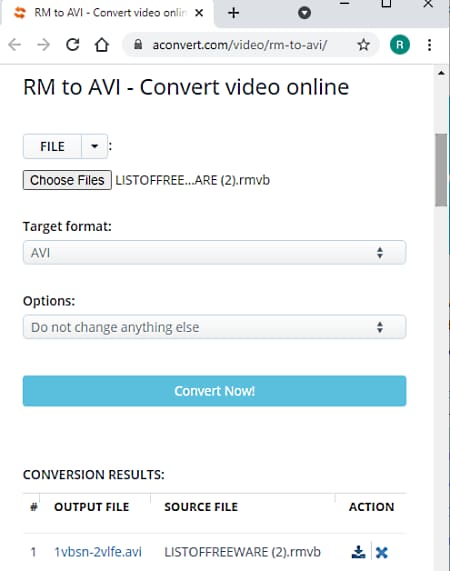Viewport: 450px width, 571px height.
Task: Go to browser home page
Action: pyautogui.click(x=102, y=45)
